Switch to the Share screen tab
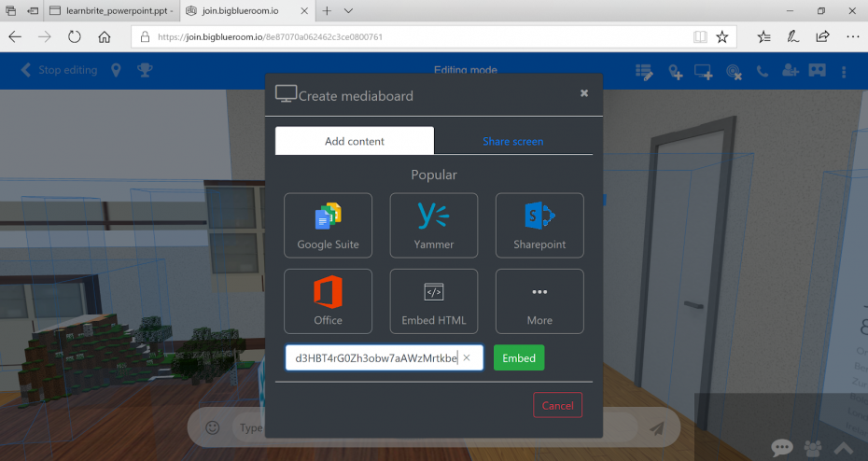The width and height of the screenshot is (868, 461). 513,141
